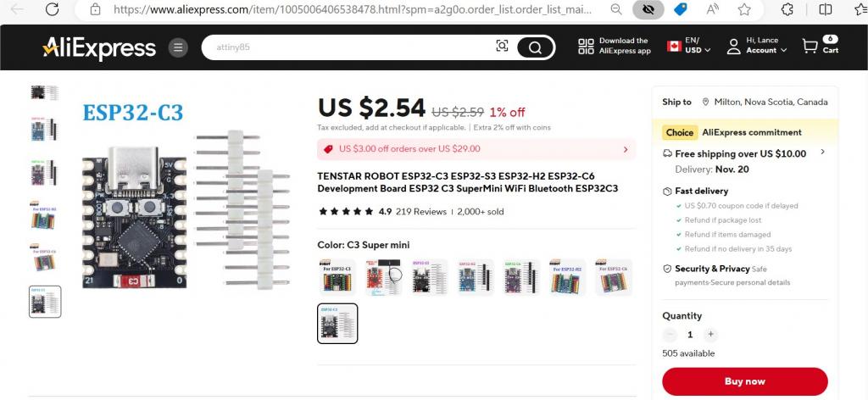
Task: Select the selected black C3 Super mini variant
Action: coord(337,323)
